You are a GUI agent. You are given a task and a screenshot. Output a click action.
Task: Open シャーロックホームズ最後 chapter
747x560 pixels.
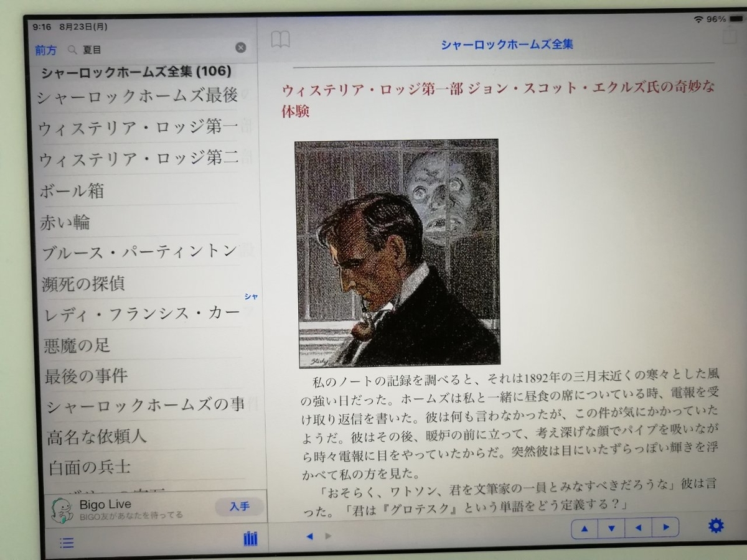(137, 96)
